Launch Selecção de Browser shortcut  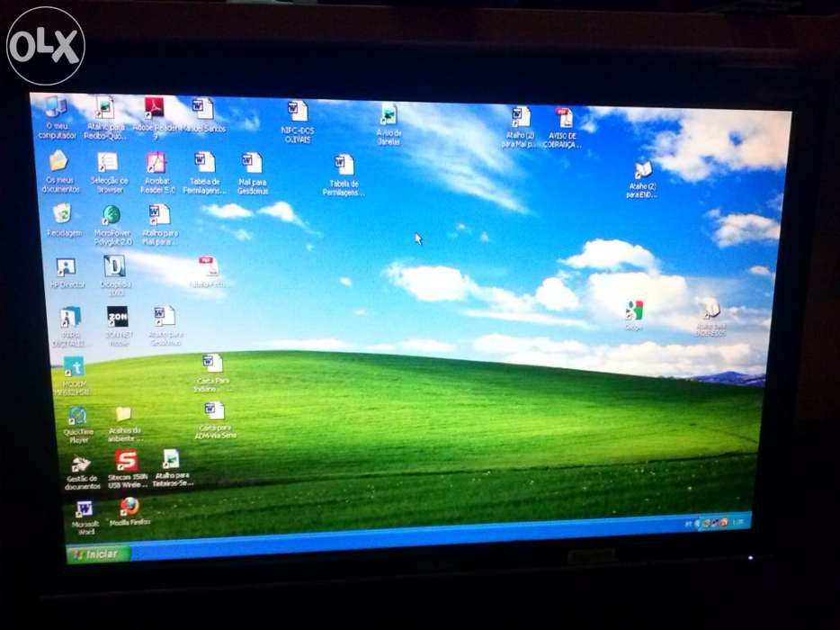point(109,172)
